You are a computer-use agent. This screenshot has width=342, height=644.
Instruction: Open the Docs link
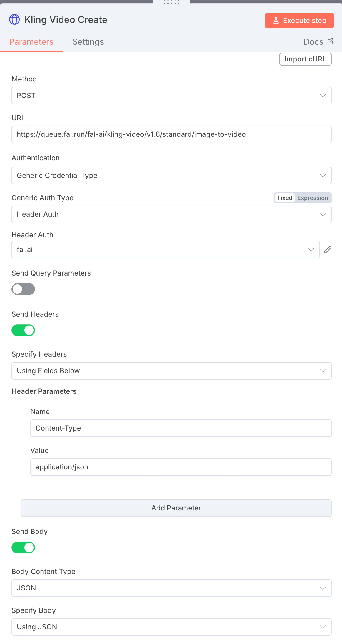click(313, 42)
